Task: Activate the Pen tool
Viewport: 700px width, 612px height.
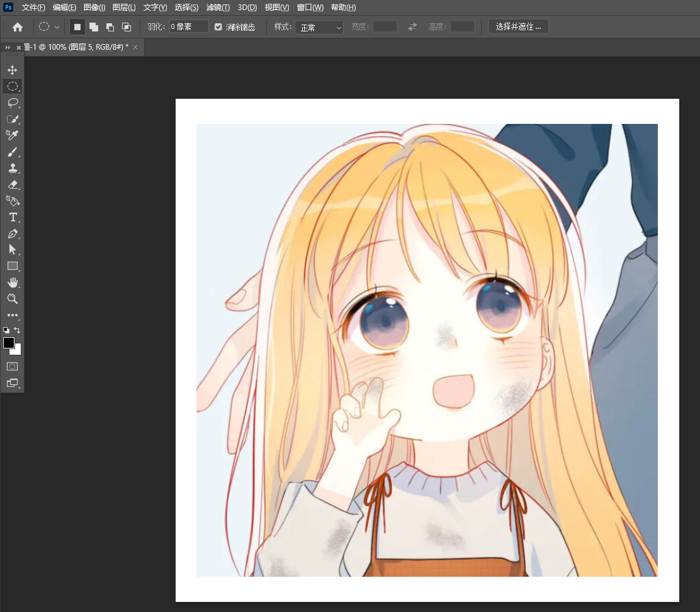Action: pyautogui.click(x=12, y=233)
